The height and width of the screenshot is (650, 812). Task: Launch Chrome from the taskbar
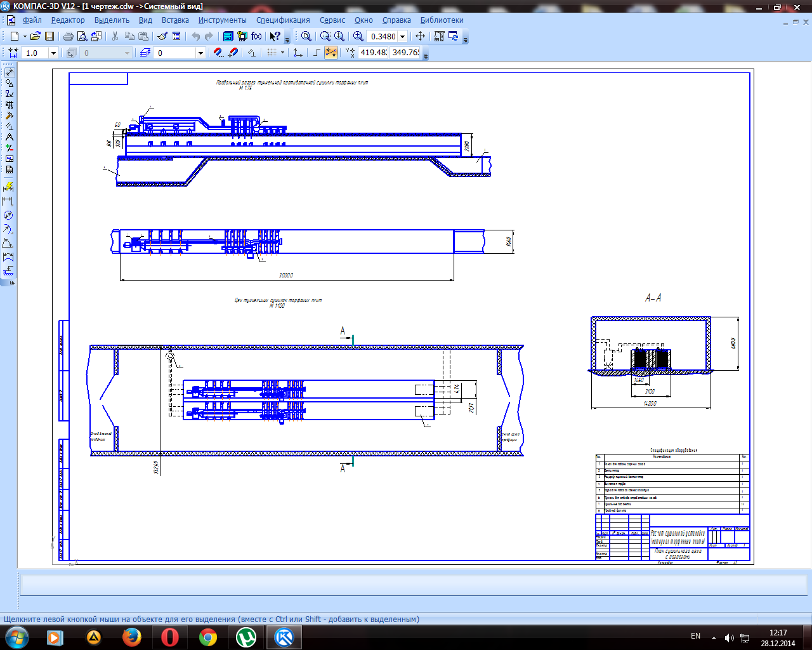tap(208, 637)
